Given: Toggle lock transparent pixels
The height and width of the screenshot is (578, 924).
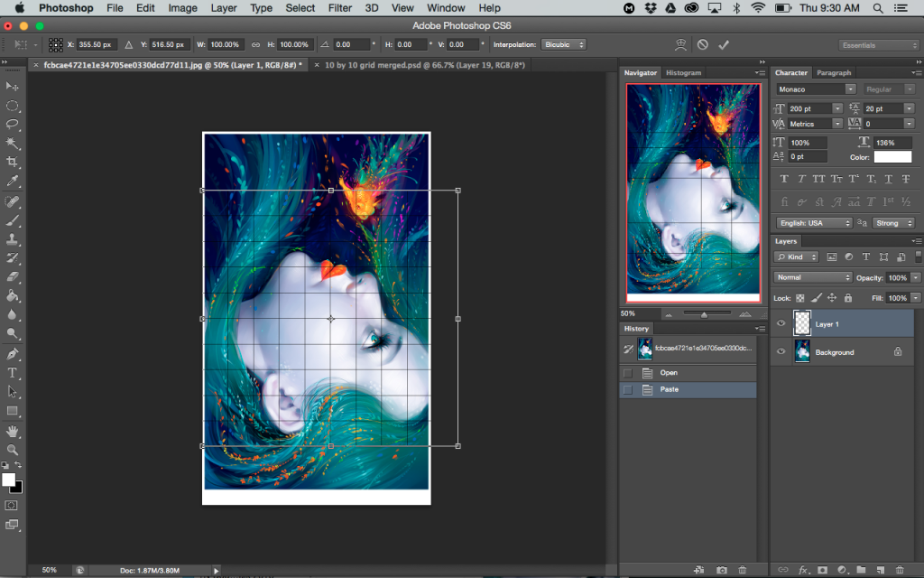Looking at the screenshot, I should (800, 298).
